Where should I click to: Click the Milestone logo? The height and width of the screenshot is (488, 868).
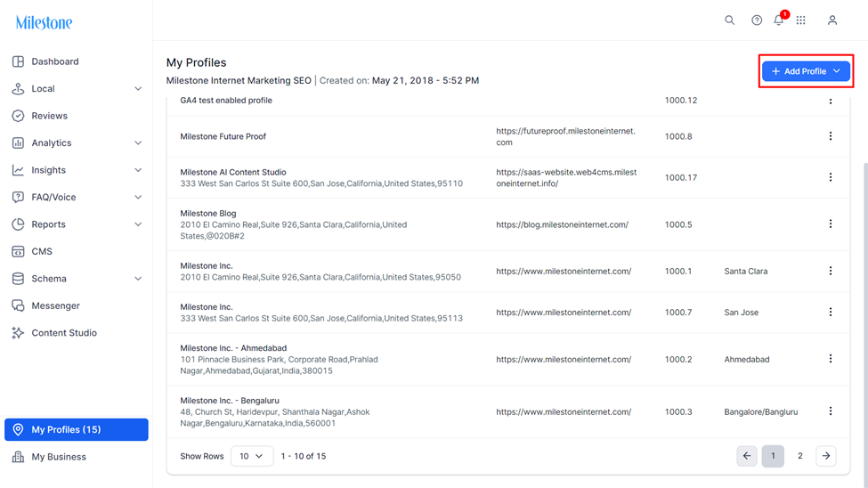coord(44,23)
